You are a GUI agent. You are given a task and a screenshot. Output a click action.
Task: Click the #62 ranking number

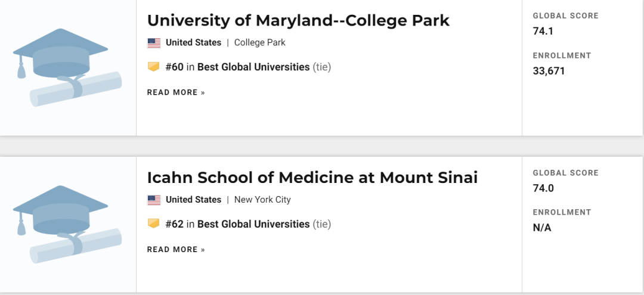174,224
